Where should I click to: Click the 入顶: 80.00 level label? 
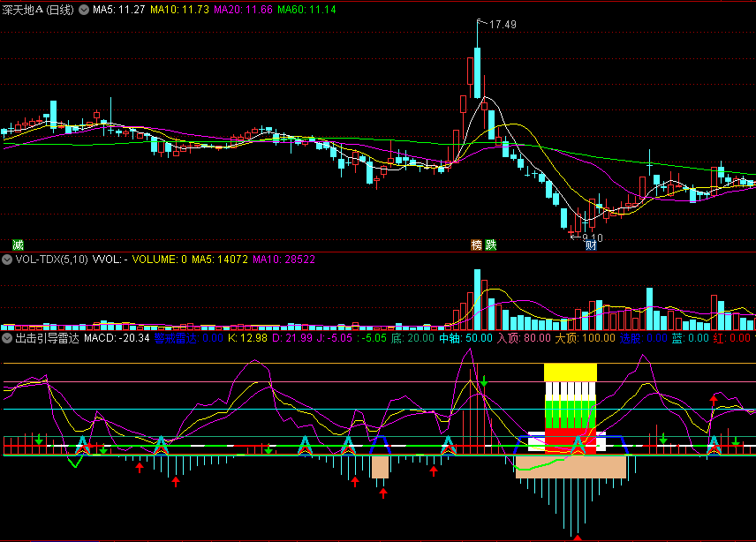click(x=523, y=338)
